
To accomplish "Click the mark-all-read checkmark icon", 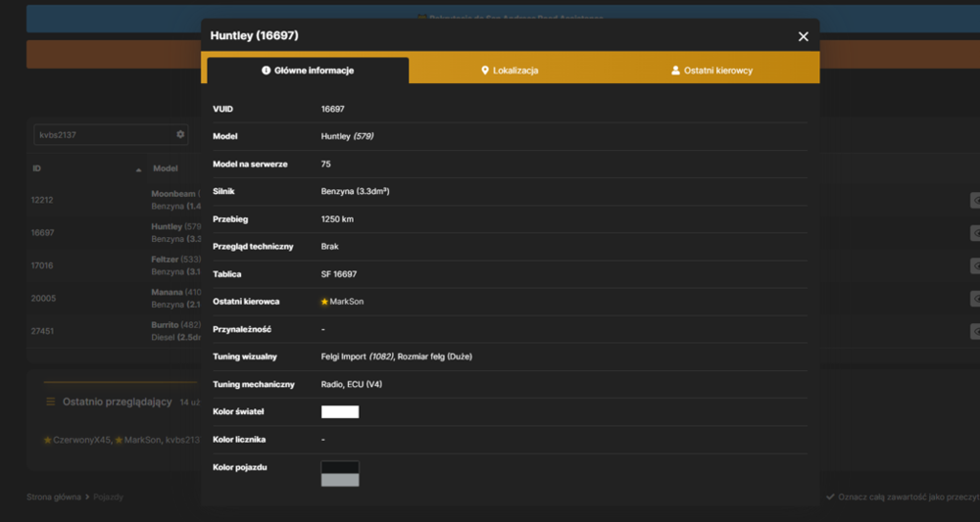I will tap(830, 497).
